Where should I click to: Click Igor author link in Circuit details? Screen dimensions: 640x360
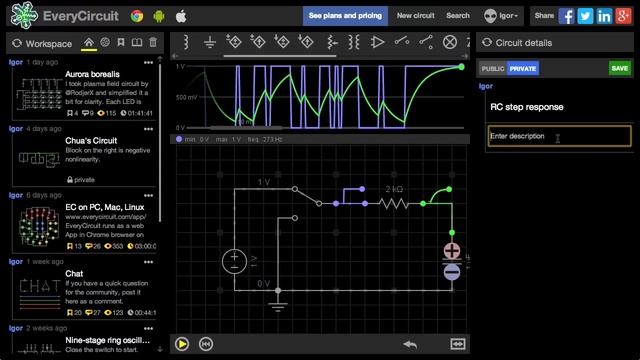click(485, 86)
